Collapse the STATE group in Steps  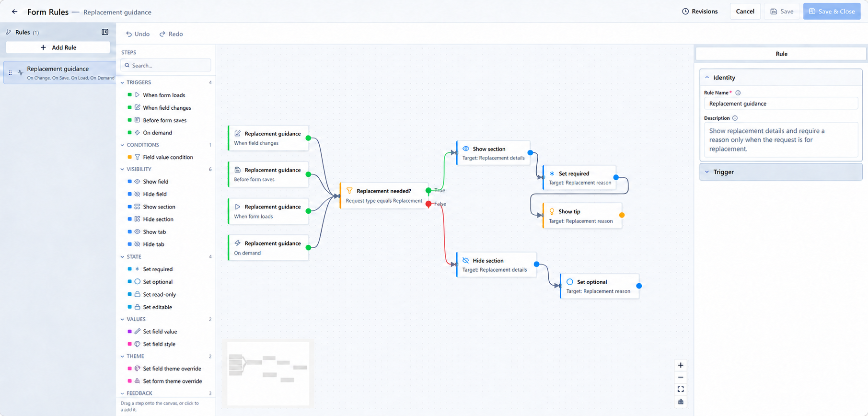click(122, 257)
